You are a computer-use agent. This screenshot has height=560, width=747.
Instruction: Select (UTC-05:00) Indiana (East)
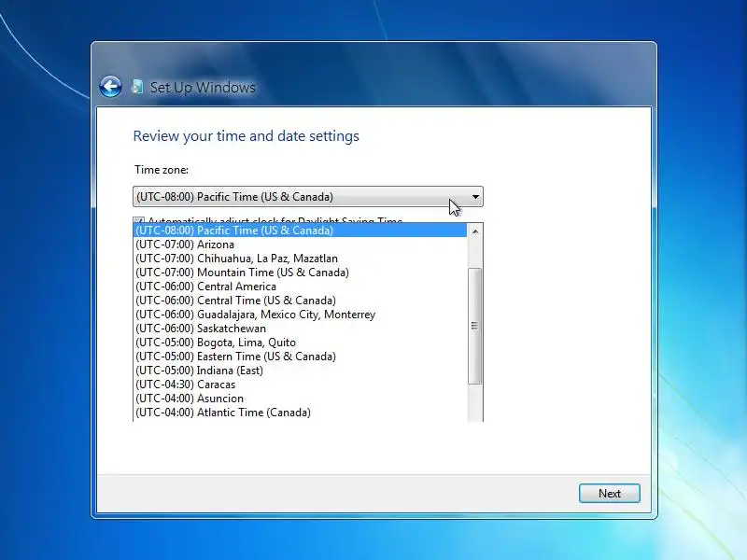tap(300, 371)
